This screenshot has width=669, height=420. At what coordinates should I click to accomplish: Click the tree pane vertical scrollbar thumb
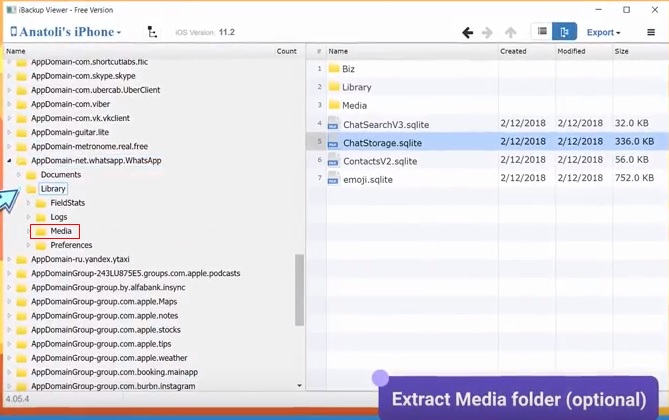pos(300,290)
